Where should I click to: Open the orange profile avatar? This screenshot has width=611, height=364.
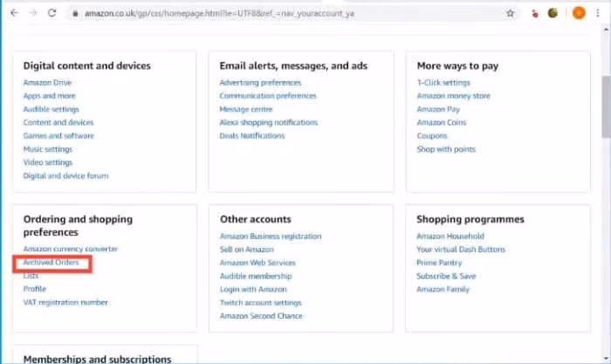click(579, 13)
